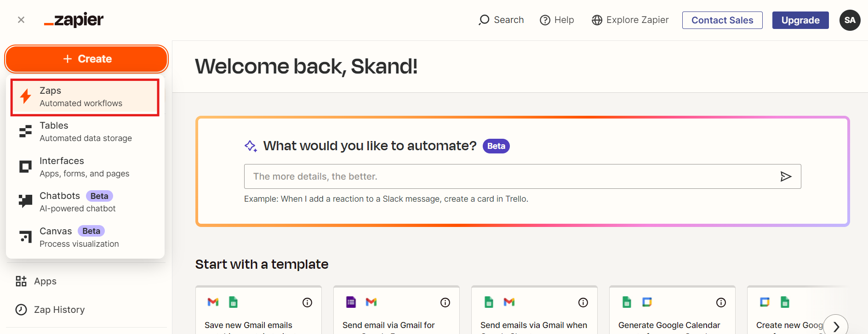Click the Start with a template heading
Screen dimensions: 868x334
(262, 264)
